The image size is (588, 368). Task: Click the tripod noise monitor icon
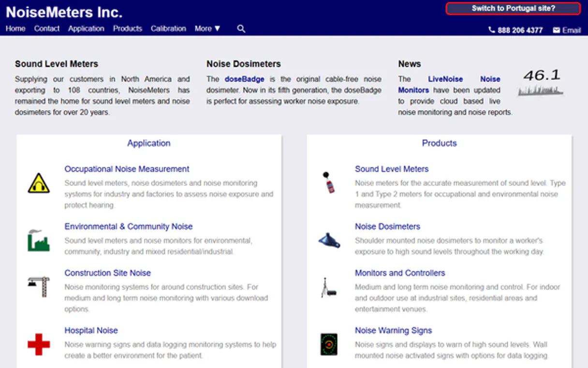point(329,287)
